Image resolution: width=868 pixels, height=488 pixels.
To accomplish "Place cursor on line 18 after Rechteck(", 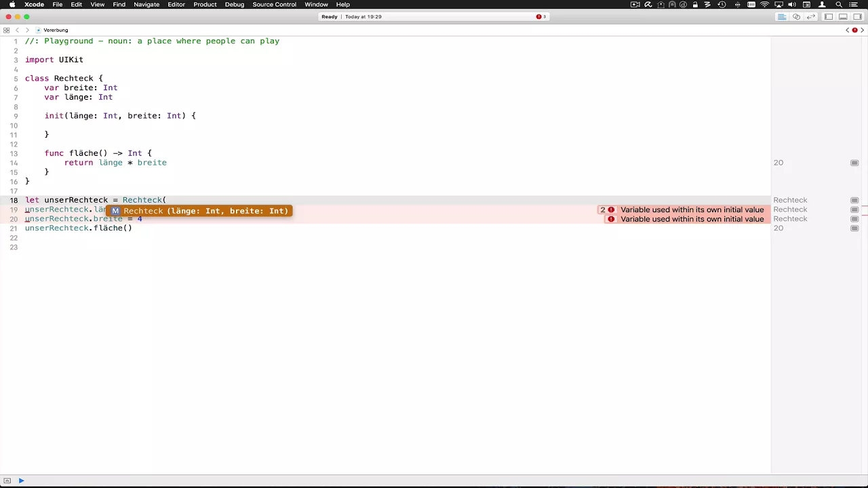I will coord(167,200).
